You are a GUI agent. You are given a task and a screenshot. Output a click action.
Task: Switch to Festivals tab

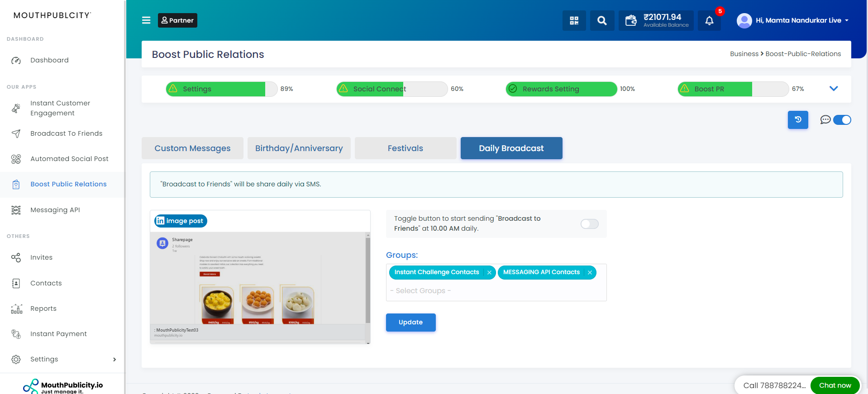405,148
